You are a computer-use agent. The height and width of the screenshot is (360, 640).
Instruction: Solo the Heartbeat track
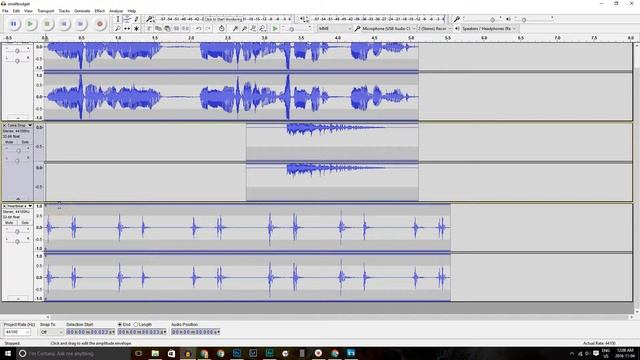(25, 223)
